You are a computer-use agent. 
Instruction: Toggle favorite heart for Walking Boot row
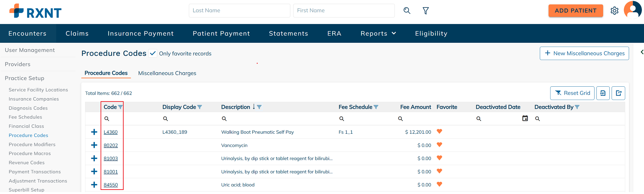click(x=439, y=131)
